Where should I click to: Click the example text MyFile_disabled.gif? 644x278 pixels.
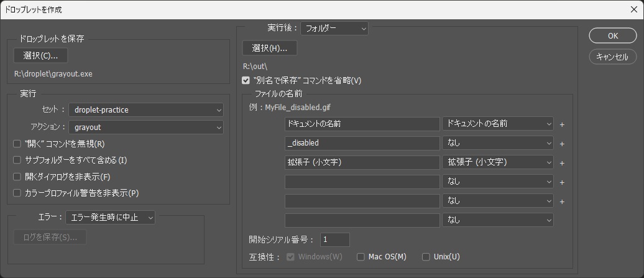click(x=298, y=108)
